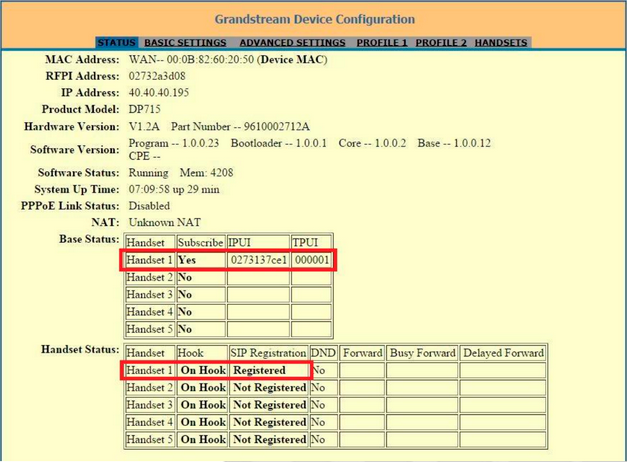The height and width of the screenshot is (462, 627).
Task: Go to PROFILE 1 tab
Action: tap(382, 42)
